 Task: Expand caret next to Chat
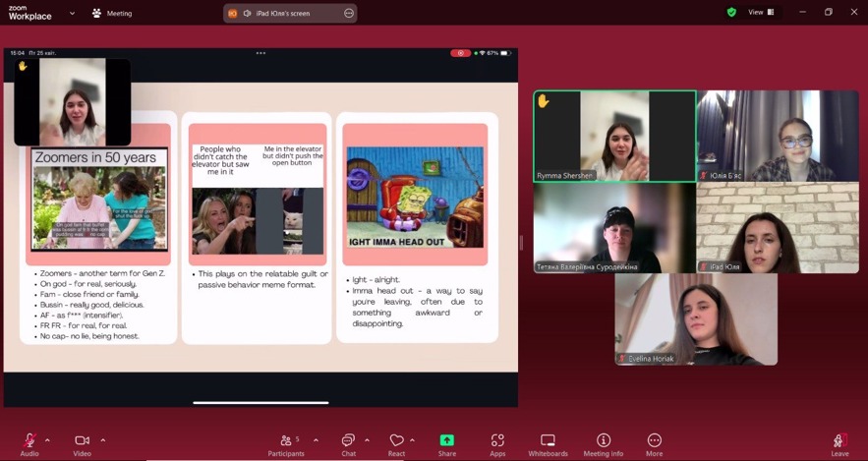(367, 440)
